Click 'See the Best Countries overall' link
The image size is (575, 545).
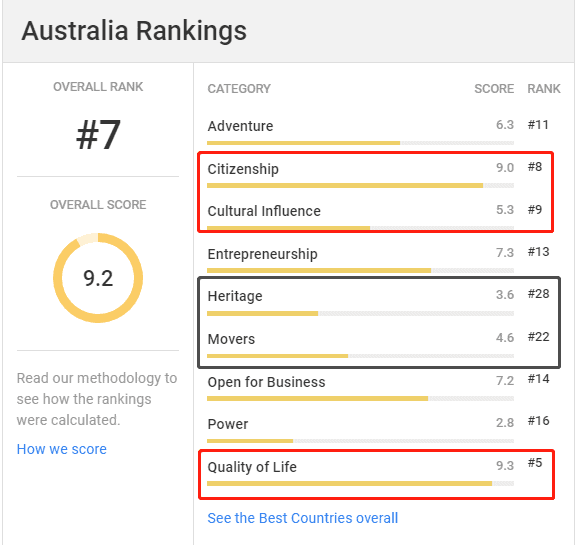(303, 518)
